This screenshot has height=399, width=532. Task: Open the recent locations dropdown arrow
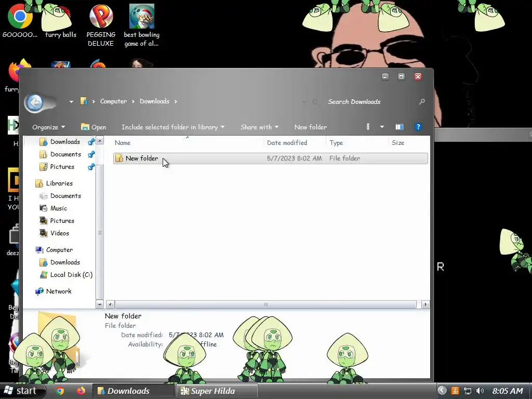pos(71,101)
